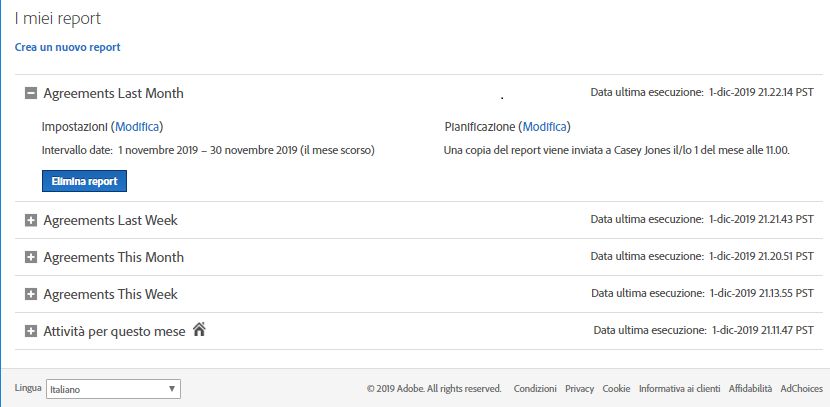Viewport: 830px width, 407px height.
Task: Click the home icon beside Attività per questo mese
Action: pos(199,330)
